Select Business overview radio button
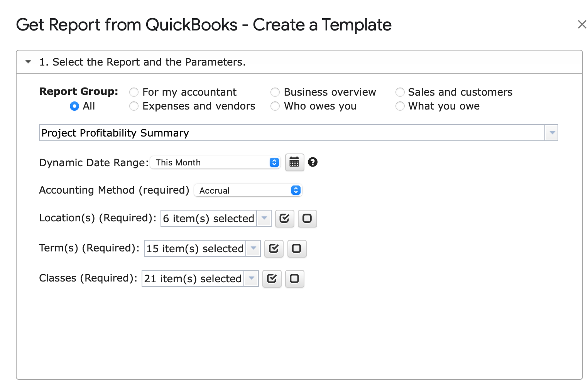The height and width of the screenshot is (381, 588). coord(275,92)
